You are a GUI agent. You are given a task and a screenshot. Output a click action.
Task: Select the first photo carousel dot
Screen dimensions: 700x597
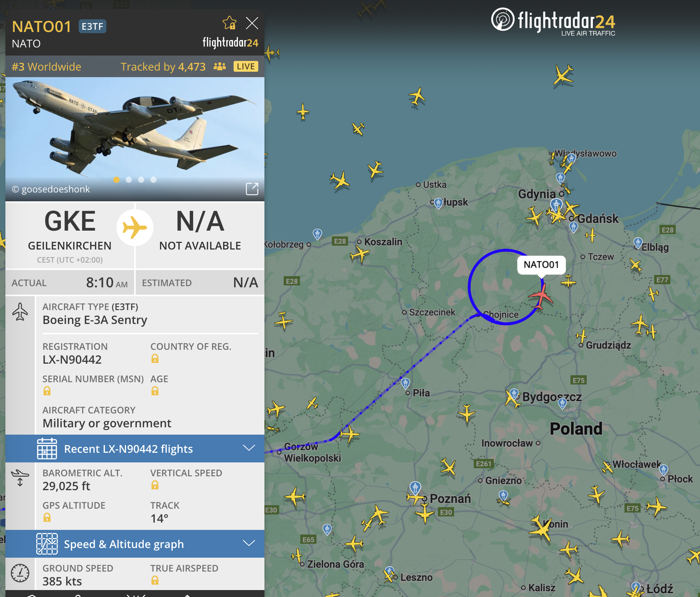point(116,180)
